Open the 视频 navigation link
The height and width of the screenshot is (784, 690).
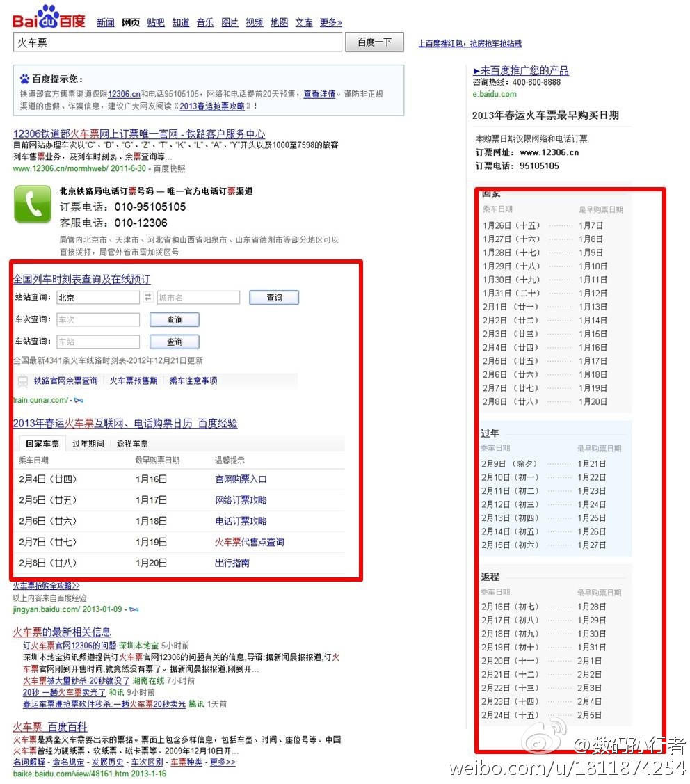(x=255, y=22)
